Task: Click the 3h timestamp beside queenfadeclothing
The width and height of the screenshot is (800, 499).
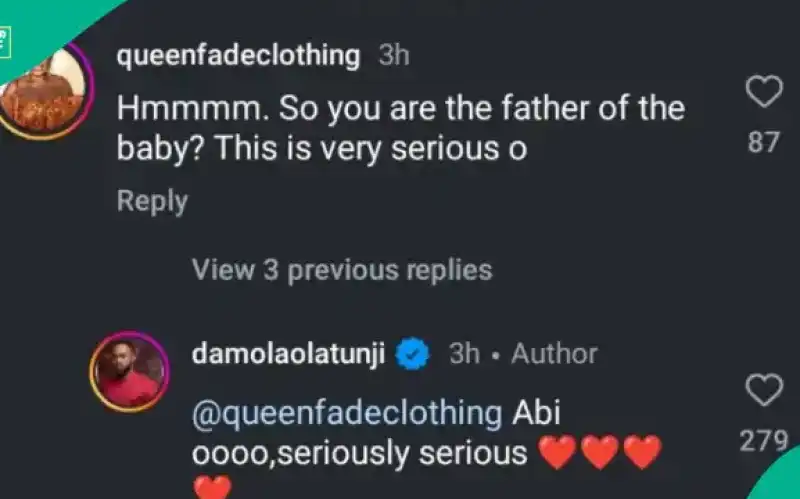Action: pyautogui.click(x=393, y=56)
